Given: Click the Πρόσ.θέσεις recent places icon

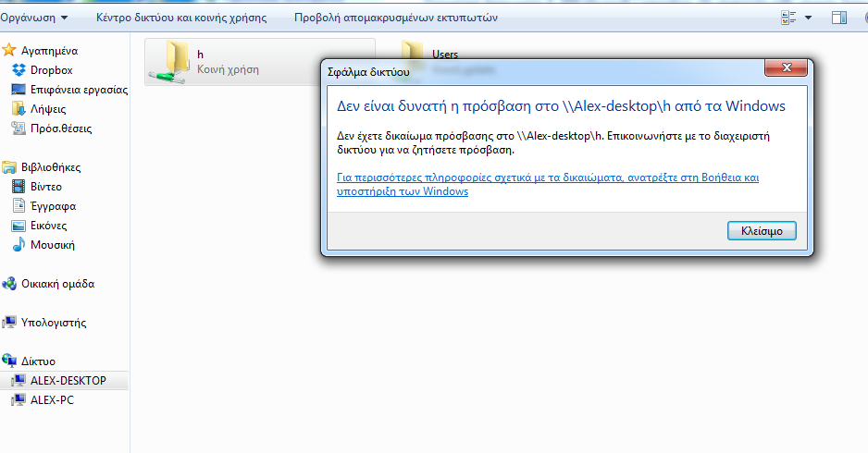Looking at the screenshot, I should click(19, 129).
